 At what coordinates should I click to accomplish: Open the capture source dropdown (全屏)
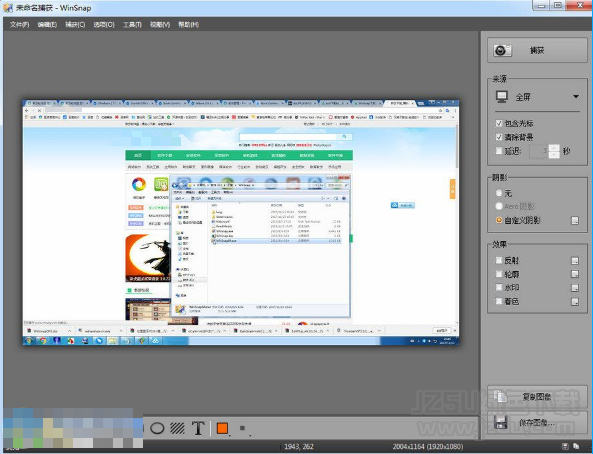coord(576,97)
